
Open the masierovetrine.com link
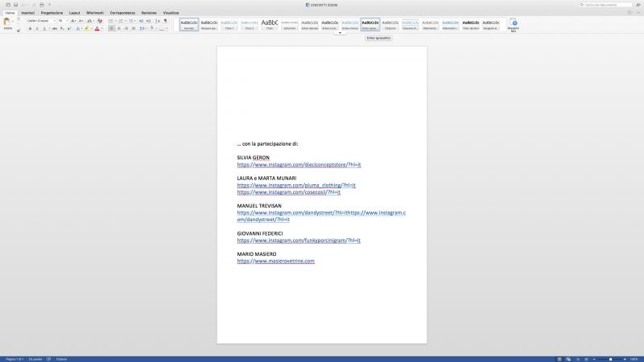pyautogui.click(x=275, y=261)
